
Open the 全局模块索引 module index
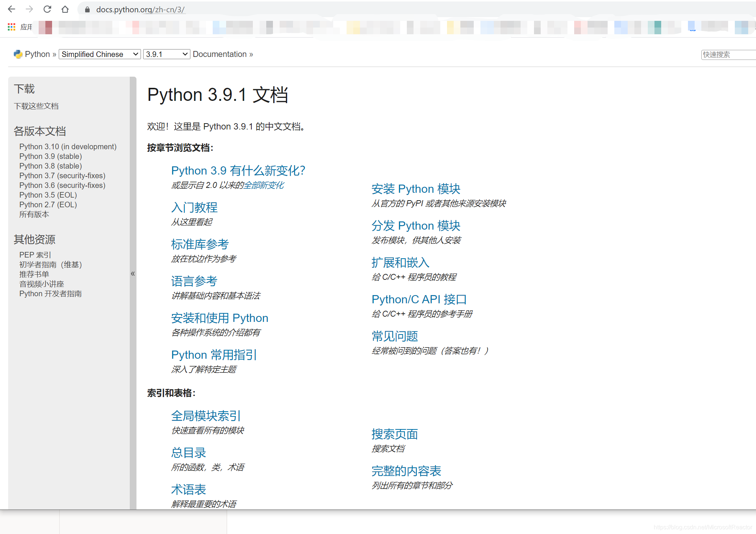[206, 416]
